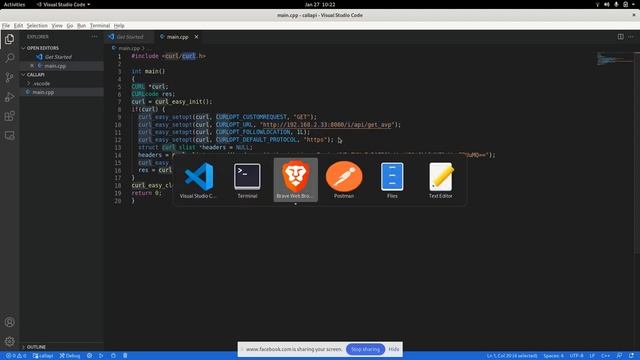The height and width of the screenshot is (360, 640).
Task: Switch to Files in app switcher
Action: click(392, 180)
